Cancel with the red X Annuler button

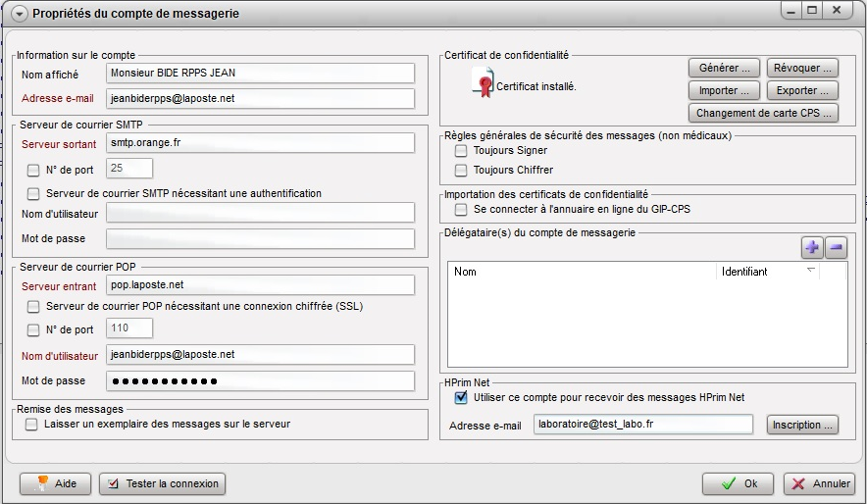tap(819, 483)
